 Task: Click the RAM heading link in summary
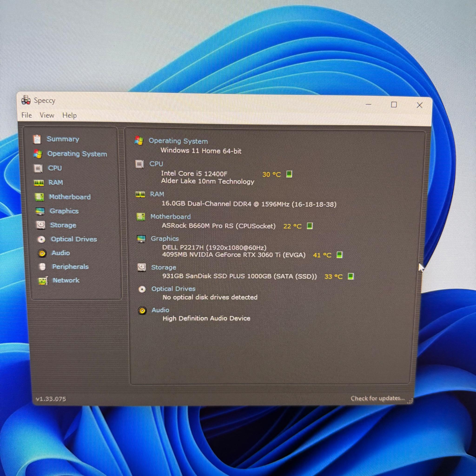[157, 194]
